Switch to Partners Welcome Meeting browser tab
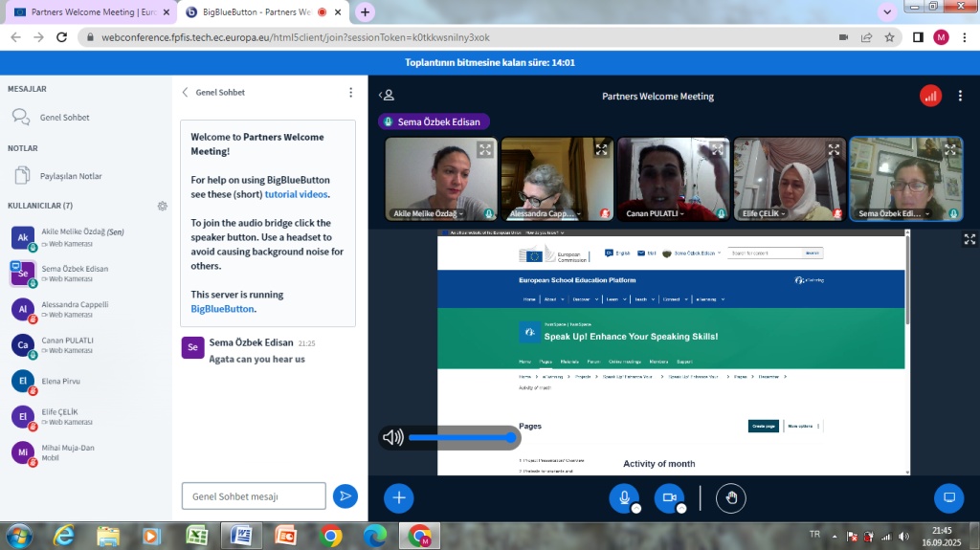 (89, 12)
